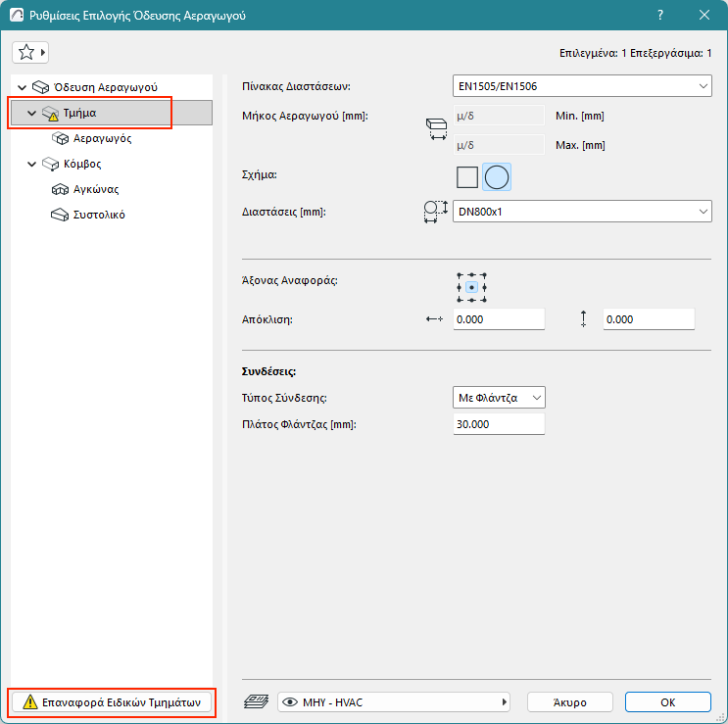Screen dimensions: 728x724
Task: Click the Max. duct length field
Action: pos(499,145)
